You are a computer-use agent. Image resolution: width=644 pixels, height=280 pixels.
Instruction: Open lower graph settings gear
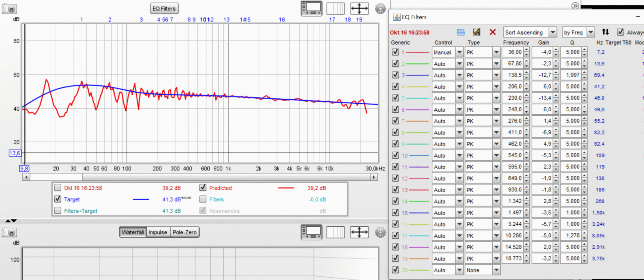[380, 232]
